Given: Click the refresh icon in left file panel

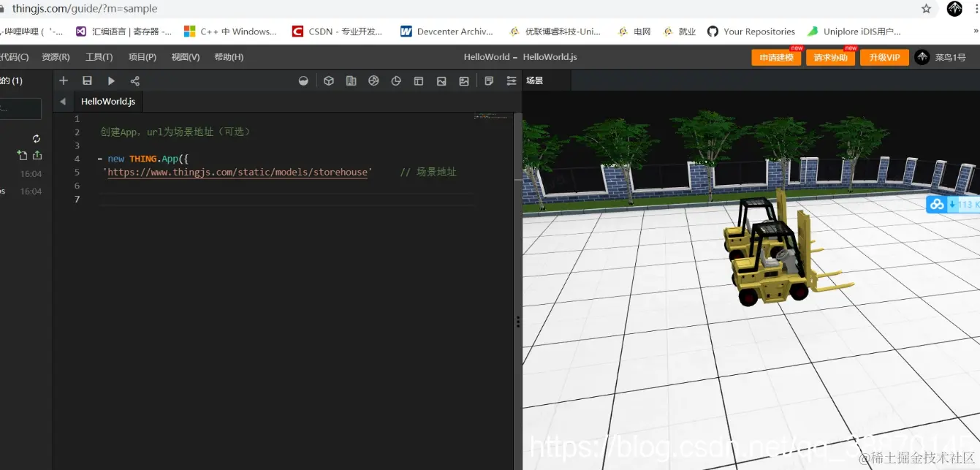Looking at the screenshot, I should click(x=37, y=138).
